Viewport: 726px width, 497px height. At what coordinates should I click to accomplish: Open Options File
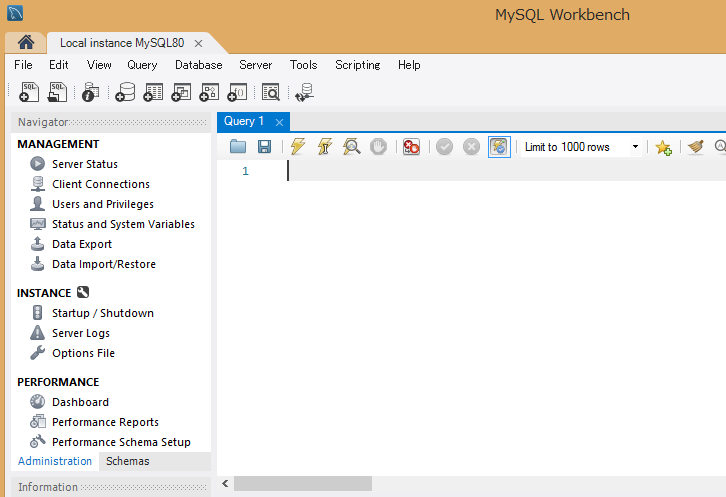[x=83, y=353]
